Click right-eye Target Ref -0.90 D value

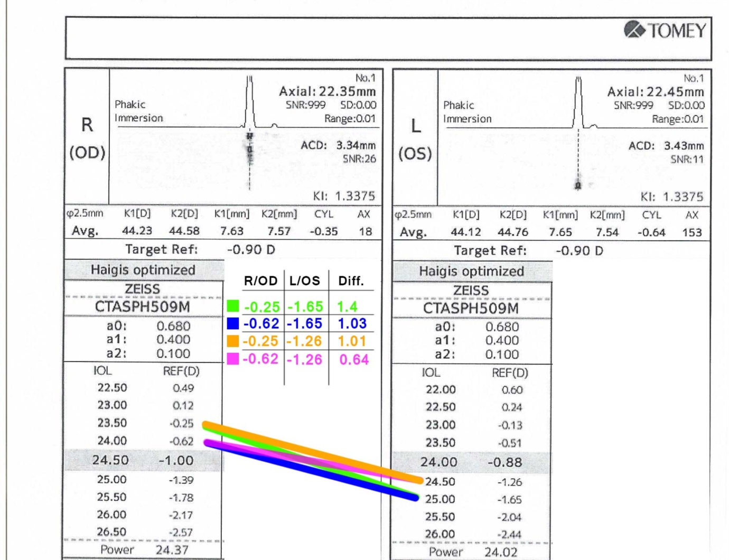tap(251, 249)
